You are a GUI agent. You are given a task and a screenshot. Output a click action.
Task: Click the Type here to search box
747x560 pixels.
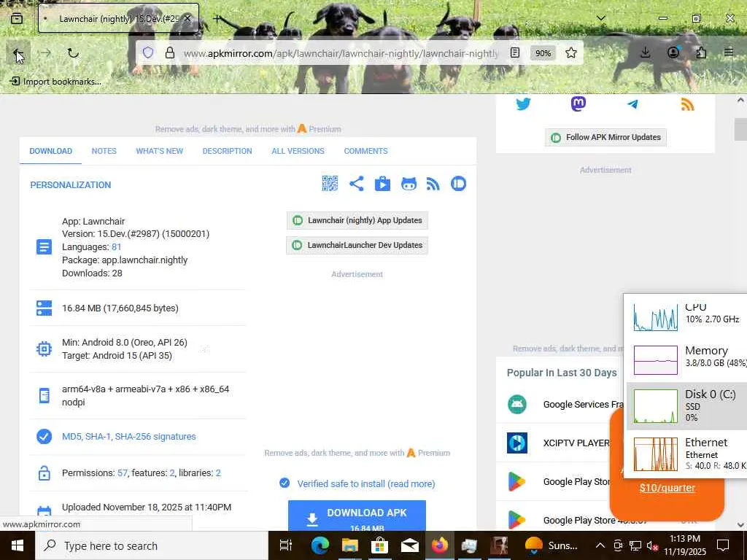(152, 545)
